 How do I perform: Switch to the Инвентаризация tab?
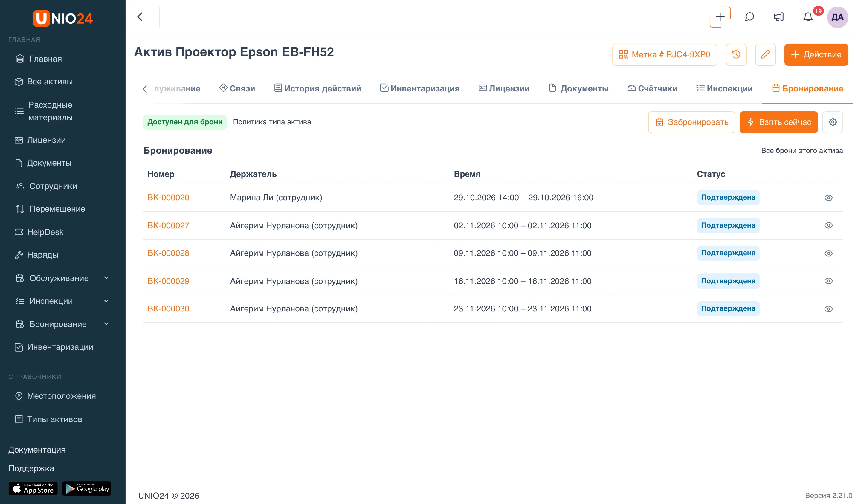(x=419, y=88)
